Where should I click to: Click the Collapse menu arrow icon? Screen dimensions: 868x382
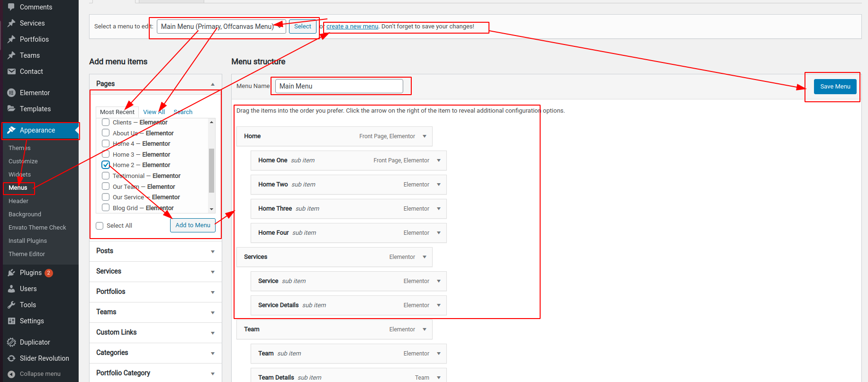(11, 374)
